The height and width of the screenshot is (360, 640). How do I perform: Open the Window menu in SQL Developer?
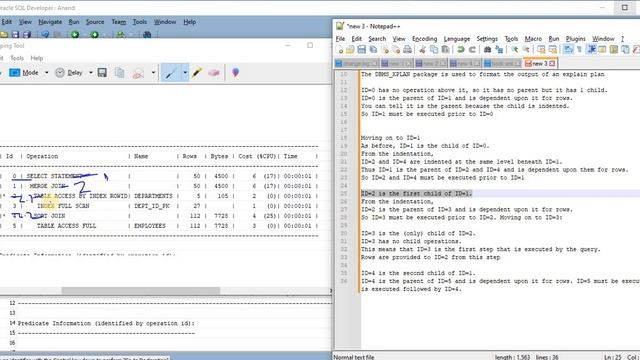click(x=165, y=22)
